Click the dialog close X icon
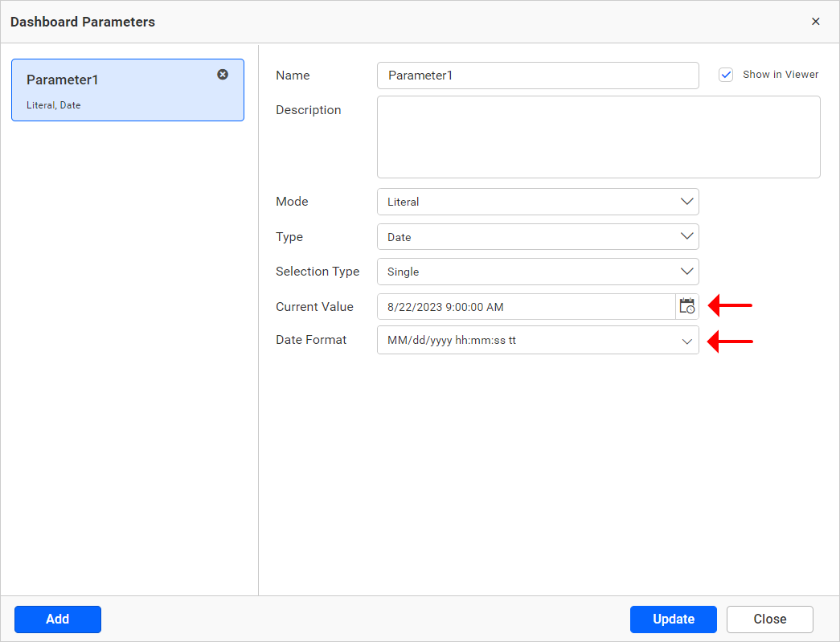 click(x=816, y=22)
